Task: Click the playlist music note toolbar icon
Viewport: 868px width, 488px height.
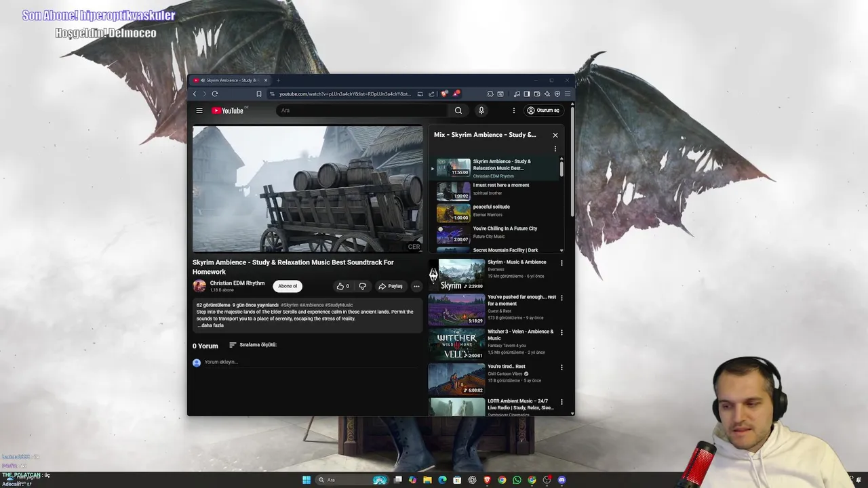Action: pyautogui.click(x=517, y=94)
